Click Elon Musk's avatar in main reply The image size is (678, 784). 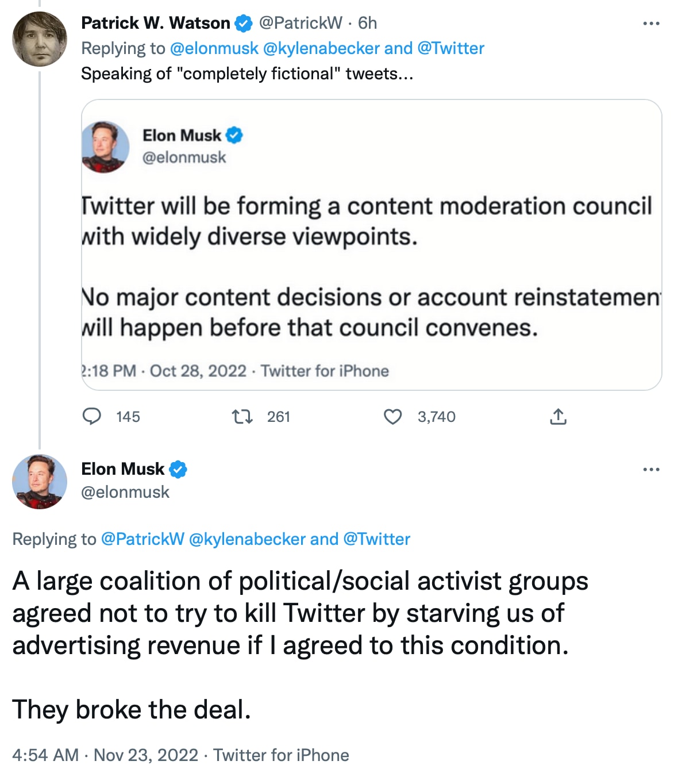point(40,482)
